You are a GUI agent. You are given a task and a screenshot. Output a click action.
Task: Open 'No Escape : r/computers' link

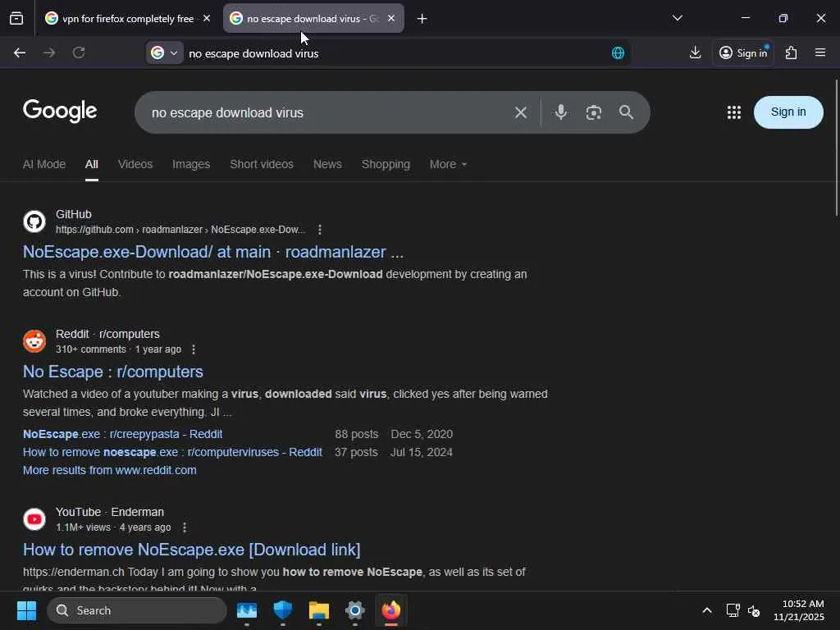pyautogui.click(x=113, y=372)
